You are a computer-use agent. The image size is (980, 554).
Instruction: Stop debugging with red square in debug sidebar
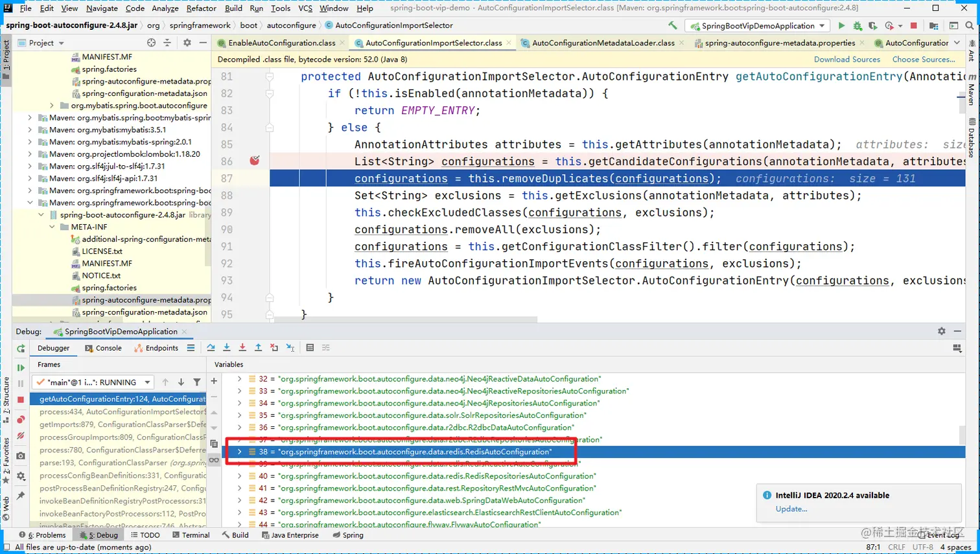pyautogui.click(x=21, y=400)
